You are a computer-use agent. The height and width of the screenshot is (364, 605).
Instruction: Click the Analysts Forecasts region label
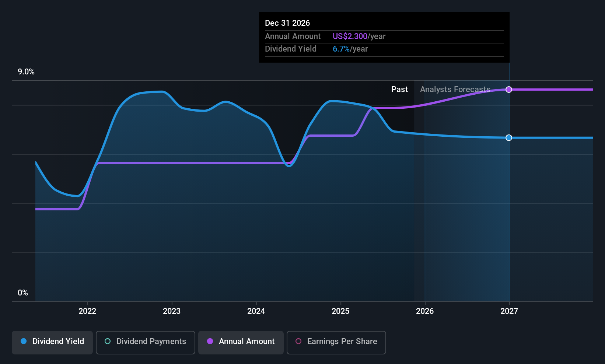tap(455, 90)
